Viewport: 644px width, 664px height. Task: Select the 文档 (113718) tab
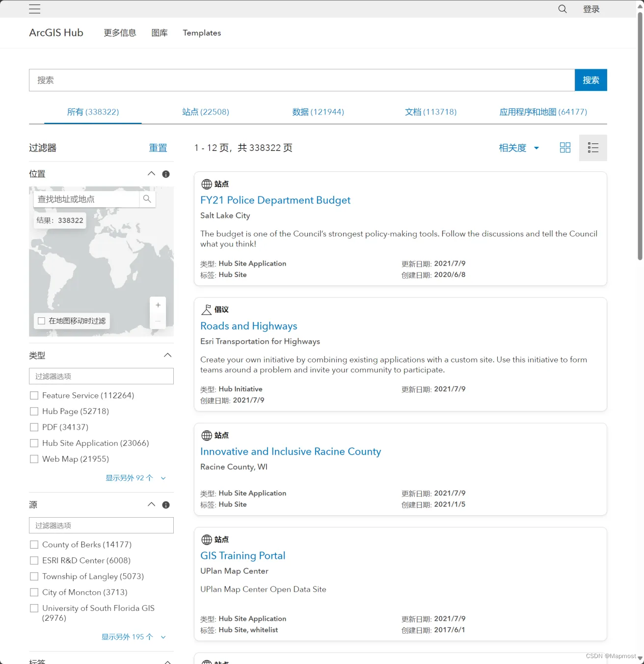pos(430,112)
